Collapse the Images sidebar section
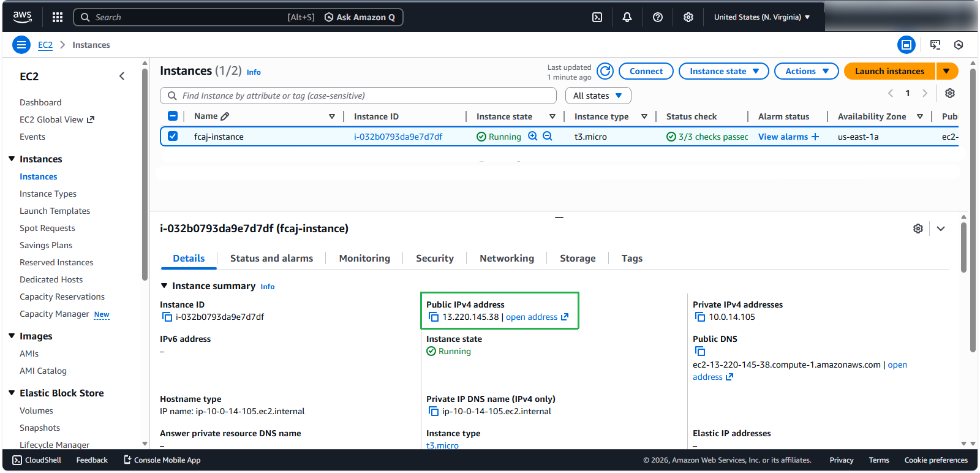980x473 pixels. pyautogui.click(x=12, y=336)
